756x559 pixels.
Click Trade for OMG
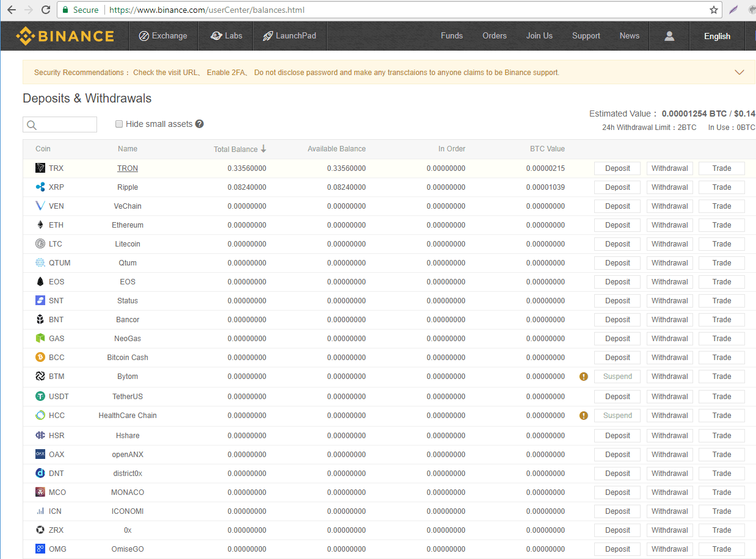722,549
